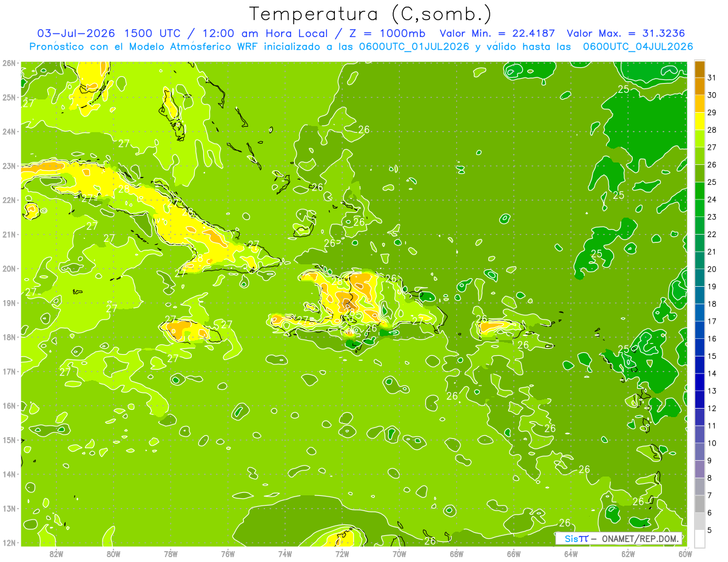Click the "62W" longitude axis label
The height and width of the screenshot is (562, 728).
(628, 554)
